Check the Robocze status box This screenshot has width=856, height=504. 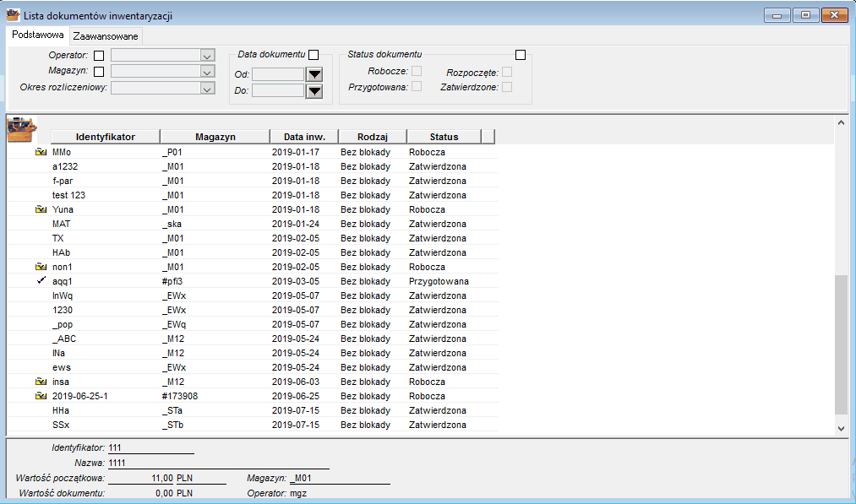tap(417, 71)
